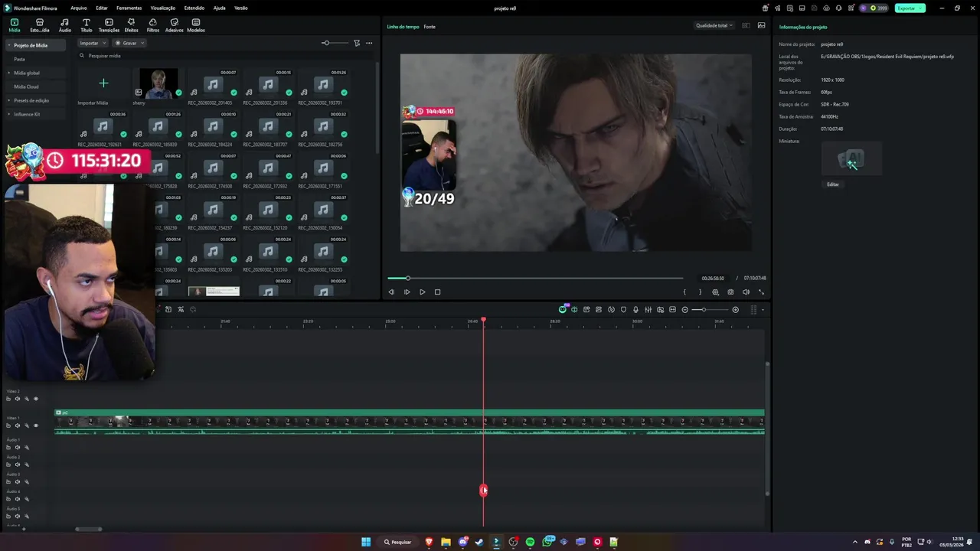Open the Qualidade total dropdown

[714, 25]
